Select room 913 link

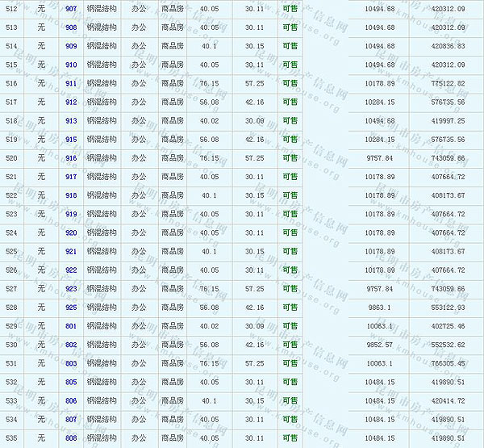(x=71, y=121)
